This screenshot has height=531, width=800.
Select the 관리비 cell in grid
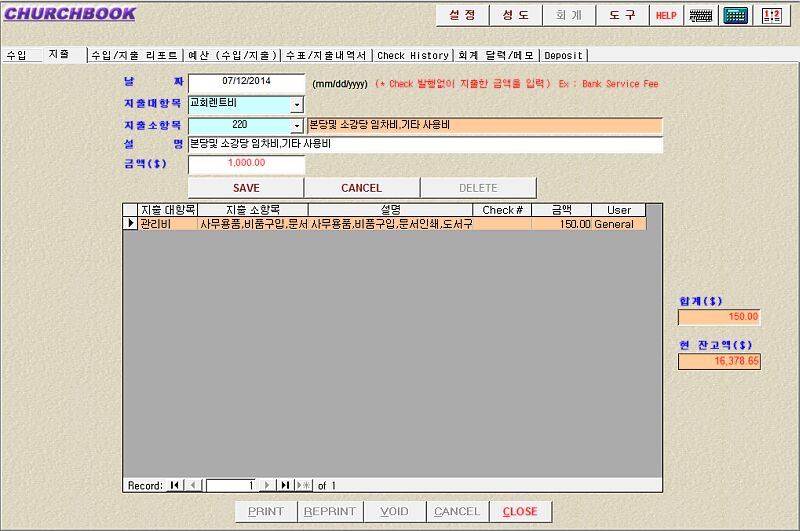pos(168,223)
